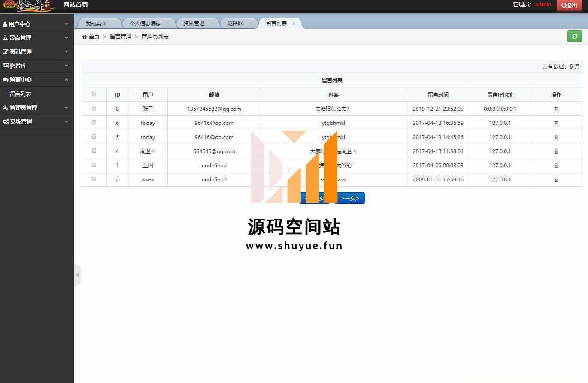The width and height of the screenshot is (588, 383).
Task: Click the 系统管理 gears icon
Action: point(6,122)
